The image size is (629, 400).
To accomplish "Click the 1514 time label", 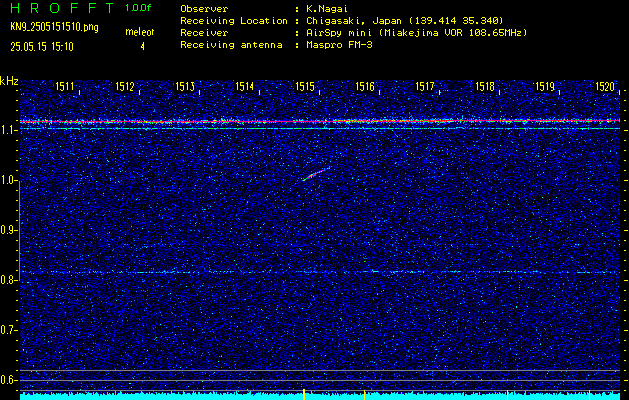I will click(245, 86).
